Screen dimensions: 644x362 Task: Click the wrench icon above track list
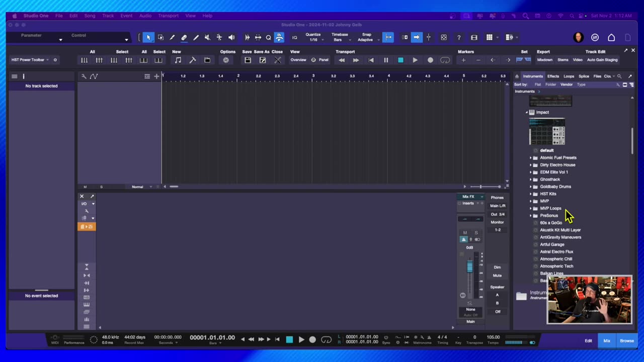84,76
